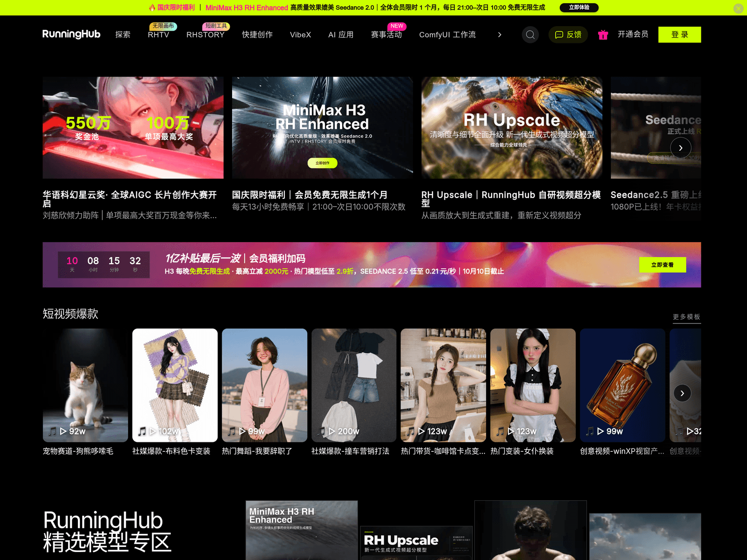The height and width of the screenshot is (560, 747).
Task: Open the AI 应用 menu item
Action: coord(341,35)
